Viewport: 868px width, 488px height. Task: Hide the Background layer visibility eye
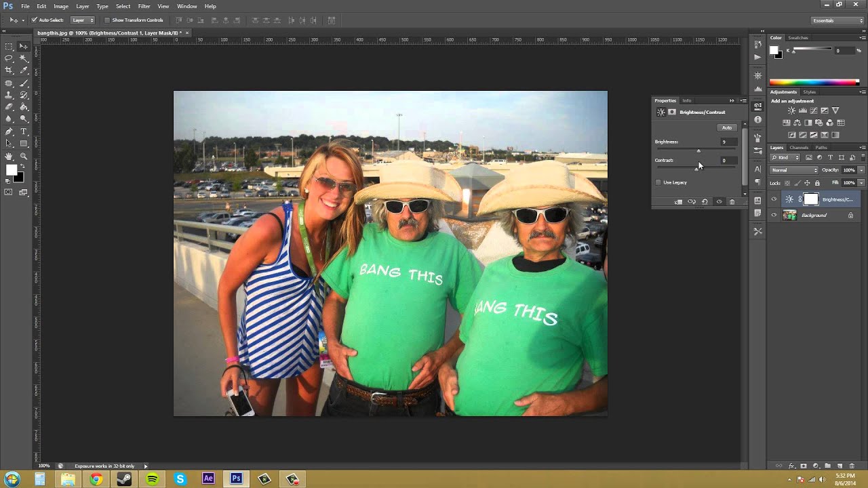774,215
